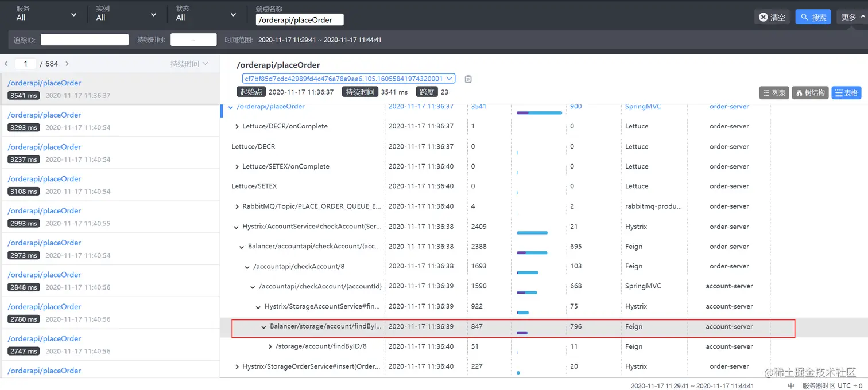Click the 847 duration cell
Screen dimensions: 868x390
(476, 326)
